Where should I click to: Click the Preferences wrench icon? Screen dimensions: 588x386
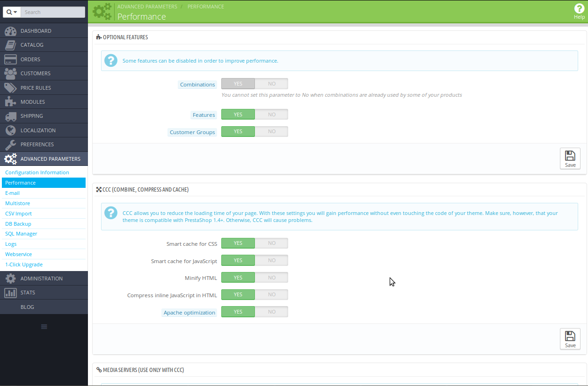click(x=10, y=144)
